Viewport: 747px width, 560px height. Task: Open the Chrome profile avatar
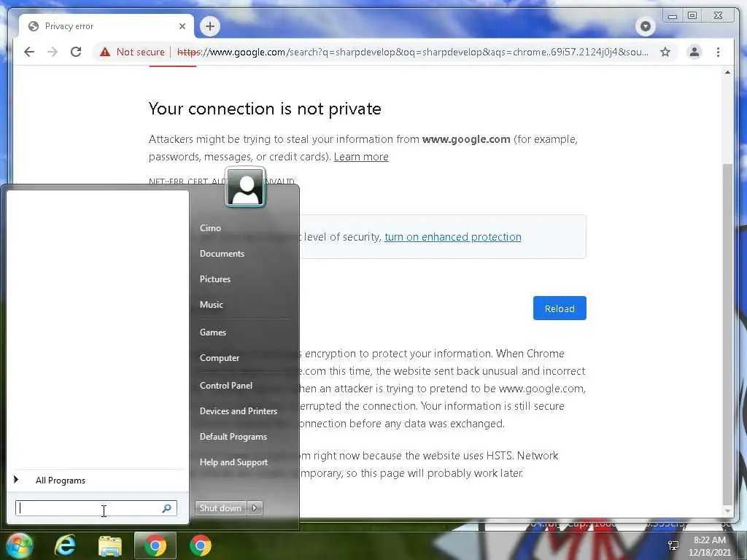tap(694, 52)
